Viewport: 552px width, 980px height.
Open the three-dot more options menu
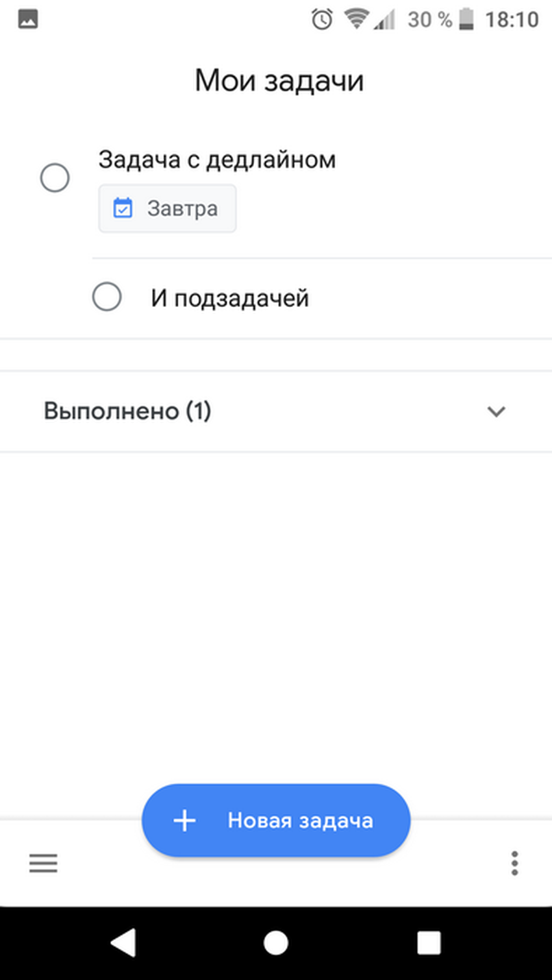[514, 863]
